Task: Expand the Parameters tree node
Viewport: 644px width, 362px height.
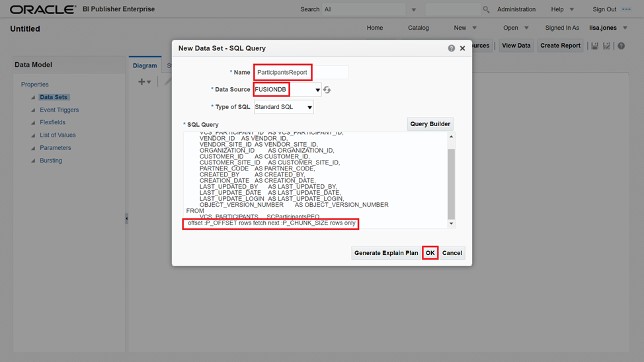Action: click(33, 148)
